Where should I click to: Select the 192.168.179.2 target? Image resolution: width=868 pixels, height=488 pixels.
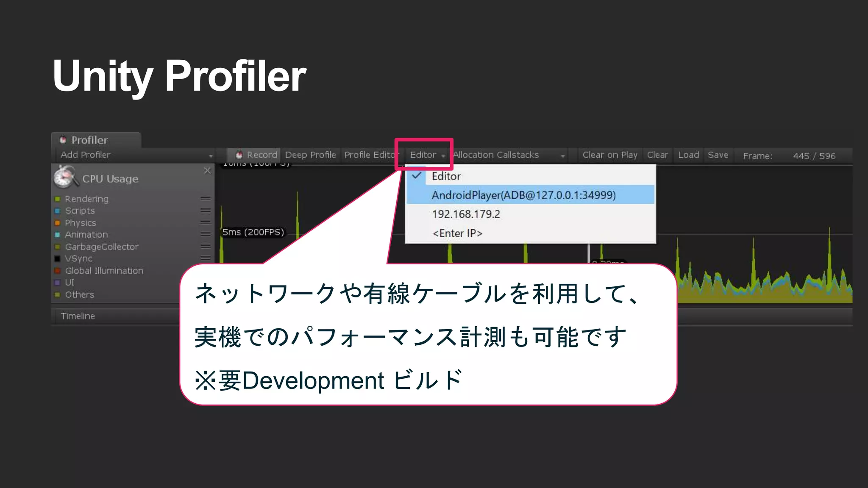click(530, 214)
